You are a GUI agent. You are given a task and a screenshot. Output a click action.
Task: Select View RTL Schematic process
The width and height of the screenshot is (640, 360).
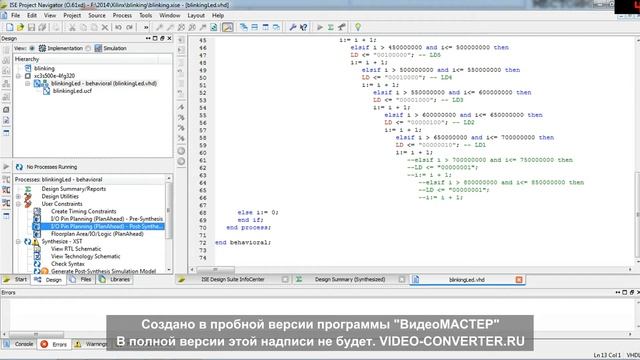76,249
